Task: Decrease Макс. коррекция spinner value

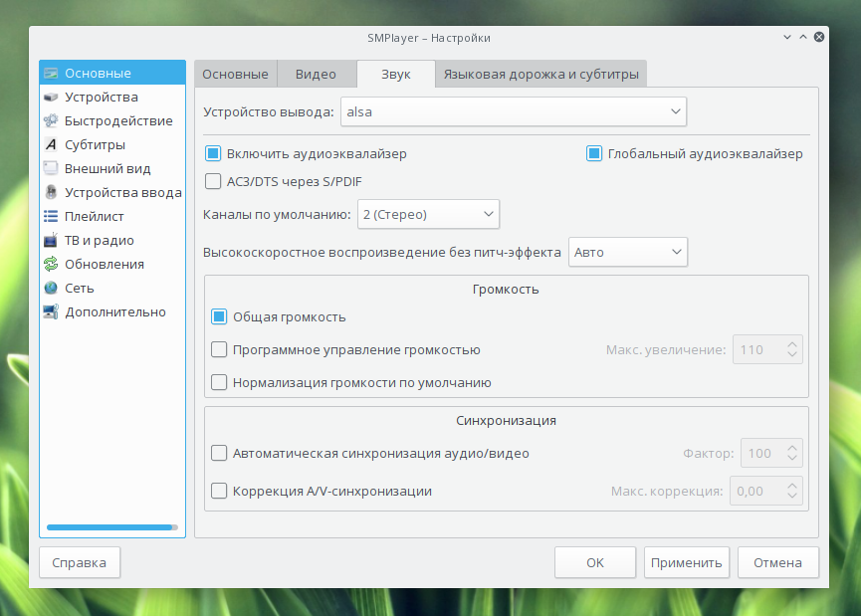Action: pyautogui.click(x=791, y=497)
